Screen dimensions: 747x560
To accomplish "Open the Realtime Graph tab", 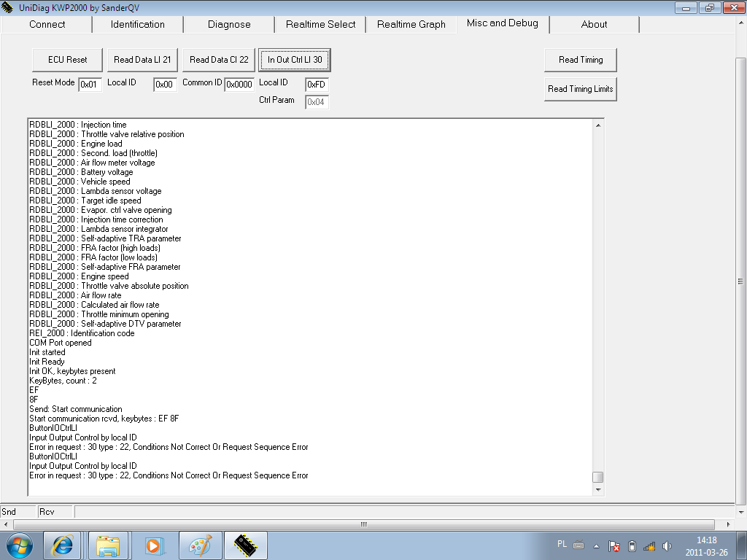I will (411, 24).
